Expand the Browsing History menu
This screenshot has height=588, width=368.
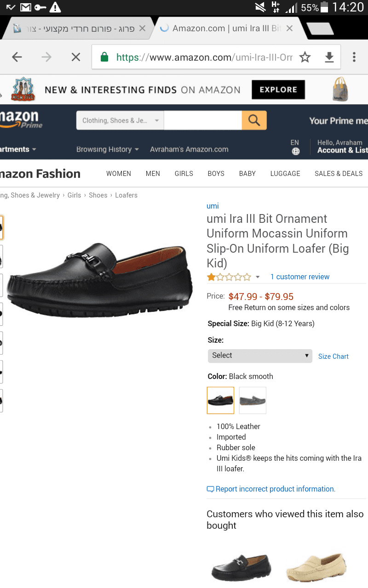pyautogui.click(x=107, y=149)
